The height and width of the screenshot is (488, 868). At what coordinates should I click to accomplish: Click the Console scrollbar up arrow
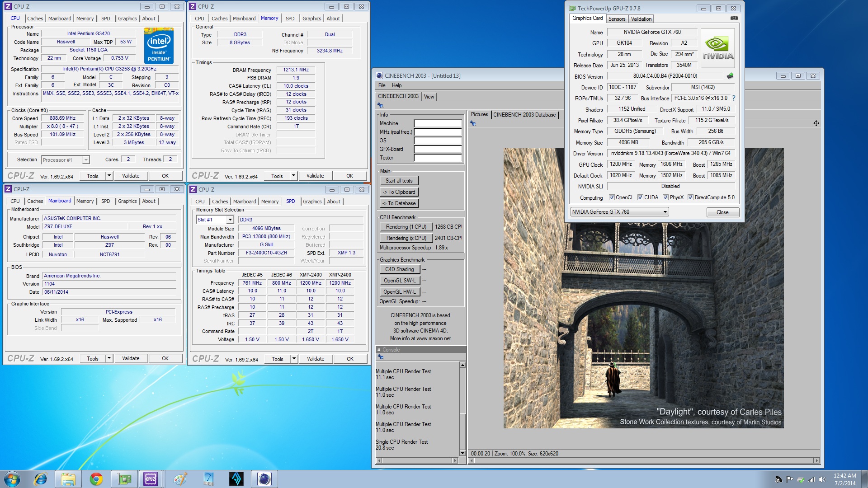(462, 365)
